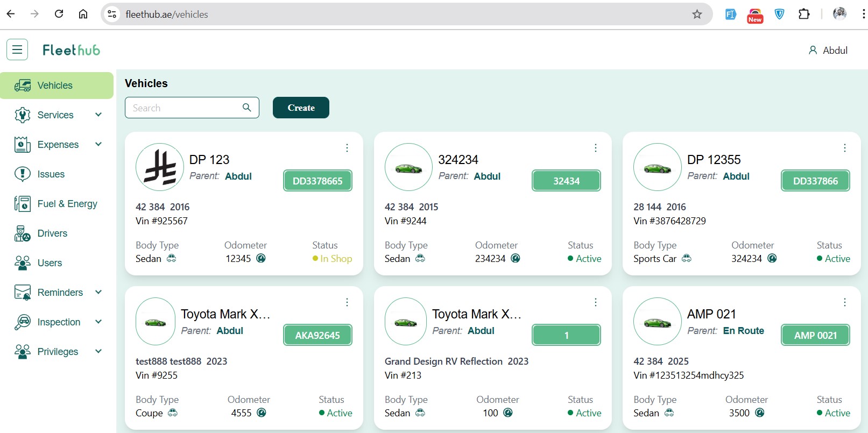Click the Privileges group icon
This screenshot has height=433, width=868.
tap(23, 352)
